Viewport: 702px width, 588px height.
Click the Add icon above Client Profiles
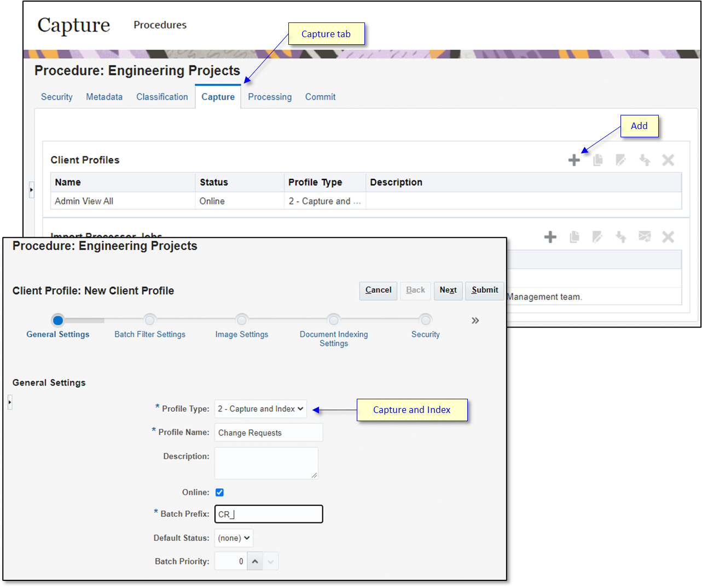pyautogui.click(x=575, y=160)
